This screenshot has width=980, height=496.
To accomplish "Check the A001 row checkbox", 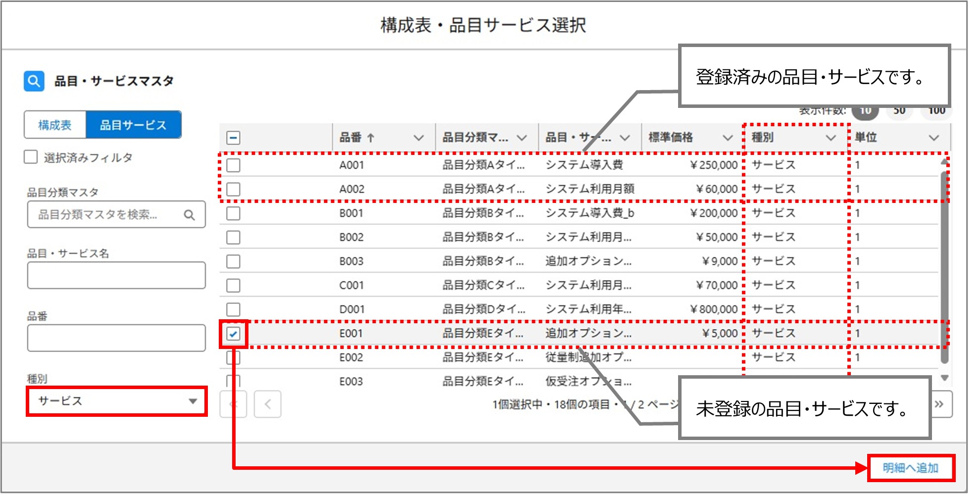I will [x=233, y=165].
